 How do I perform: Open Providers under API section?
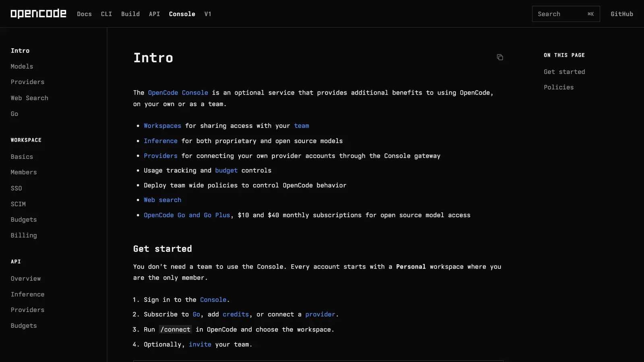click(27, 310)
